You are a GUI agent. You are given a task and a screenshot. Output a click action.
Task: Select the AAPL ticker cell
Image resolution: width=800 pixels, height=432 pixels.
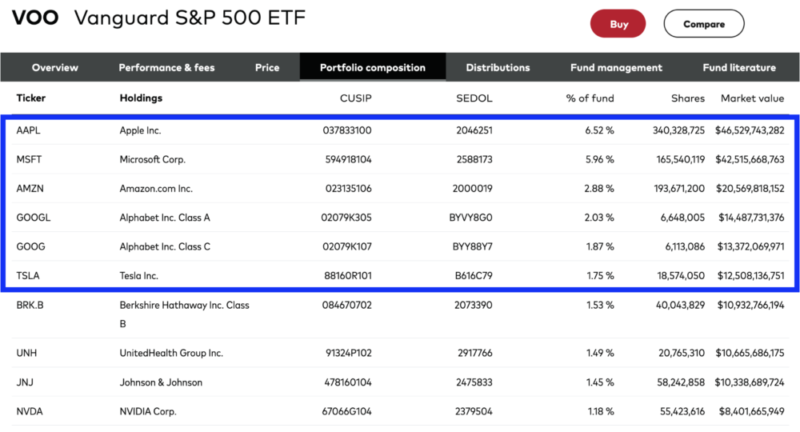28,131
